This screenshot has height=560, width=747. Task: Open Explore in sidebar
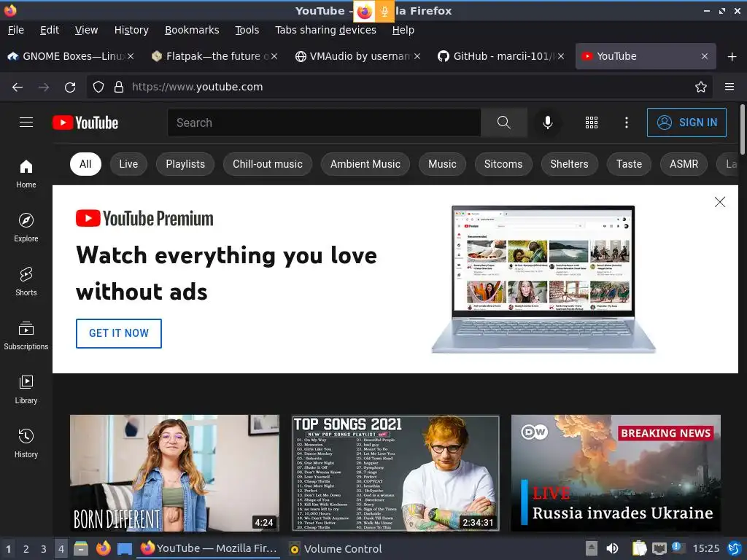(26, 227)
